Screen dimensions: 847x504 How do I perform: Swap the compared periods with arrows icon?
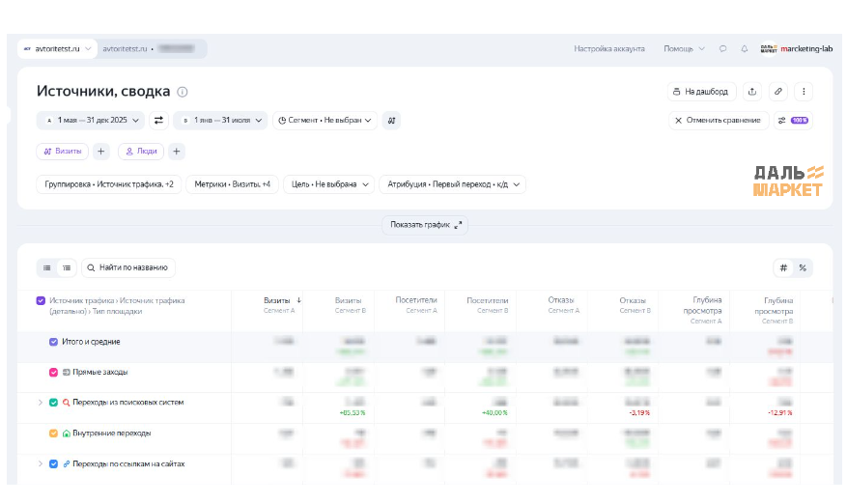click(x=158, y=121)
